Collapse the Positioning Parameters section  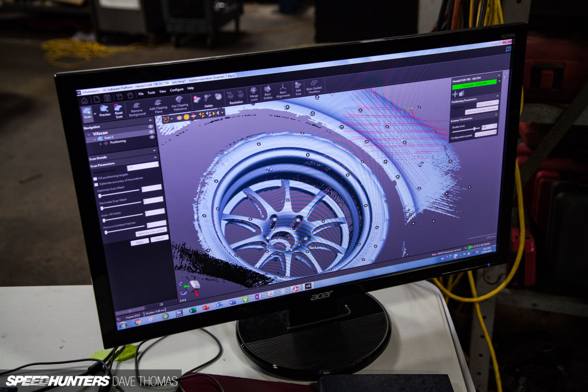tap(497, 96)
